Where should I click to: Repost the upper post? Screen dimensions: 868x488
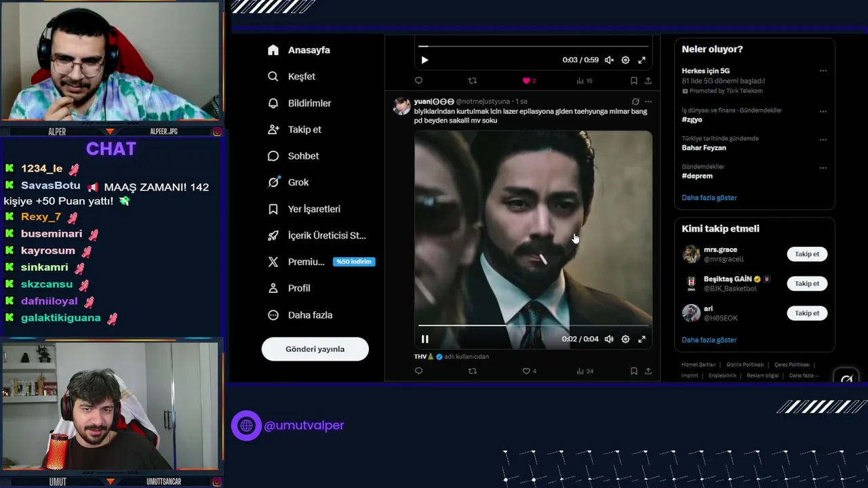[x=473, y=81]
